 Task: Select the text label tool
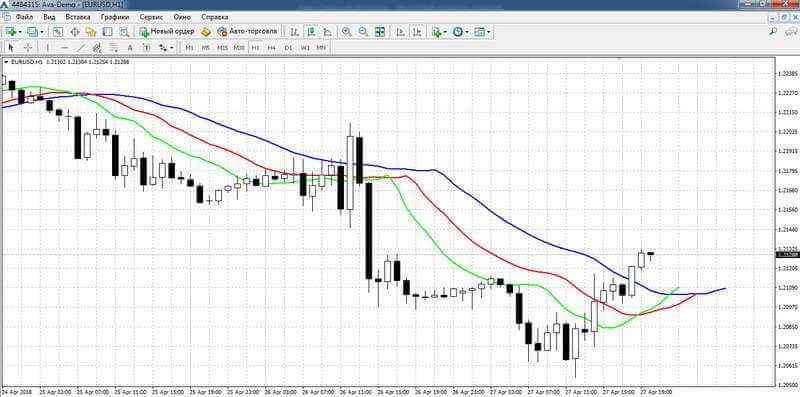130,47
